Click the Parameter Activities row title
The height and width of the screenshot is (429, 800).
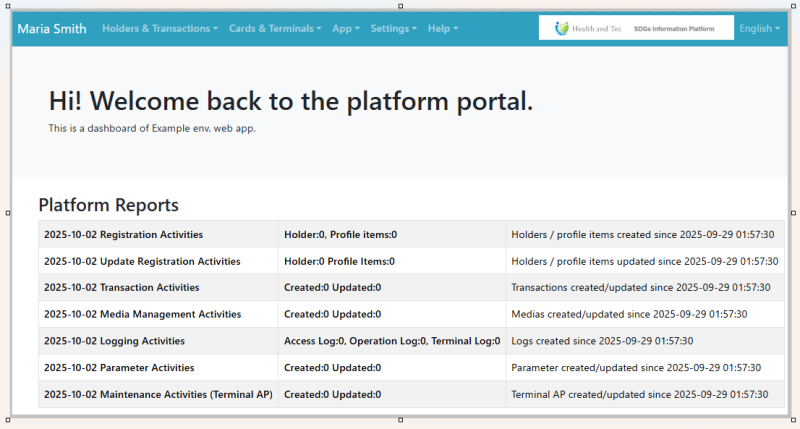pyautogui.click(x=119, y=367)
